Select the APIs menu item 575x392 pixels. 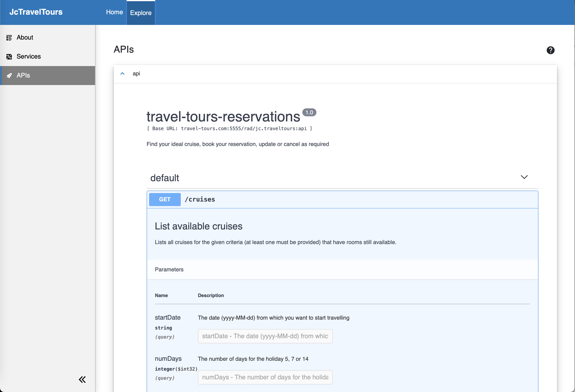click(23, 76)
